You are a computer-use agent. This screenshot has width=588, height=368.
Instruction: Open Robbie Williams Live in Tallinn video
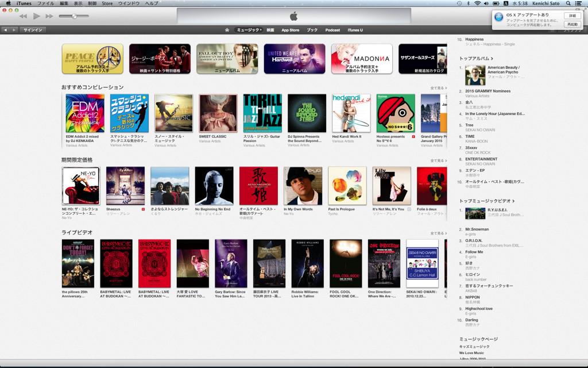[308, 263]
